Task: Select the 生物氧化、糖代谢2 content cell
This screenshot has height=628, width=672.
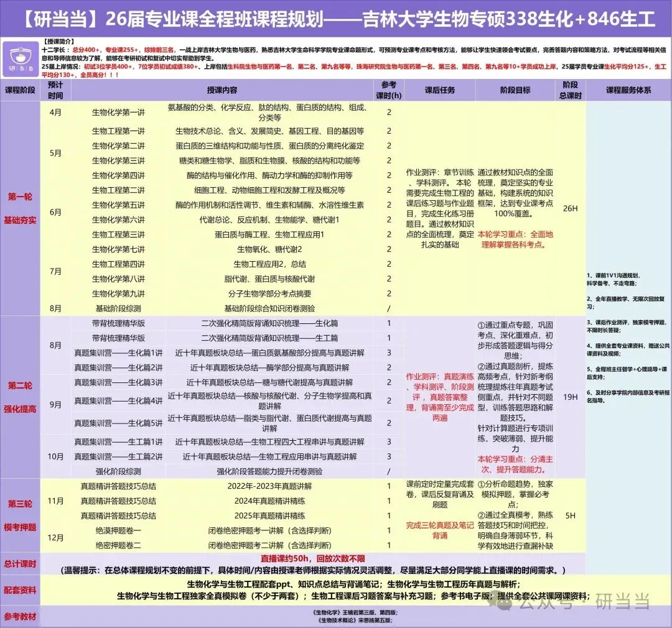Action: [269, 249]
